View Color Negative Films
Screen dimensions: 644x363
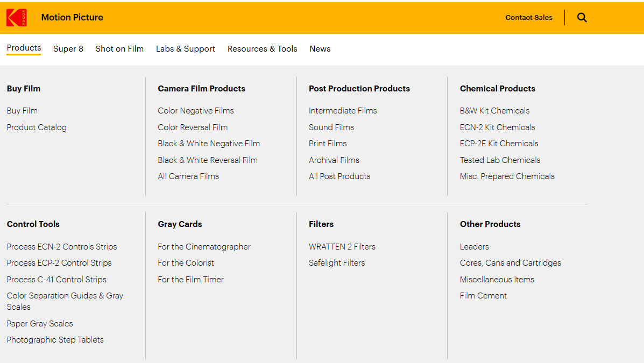pos(195,110)
